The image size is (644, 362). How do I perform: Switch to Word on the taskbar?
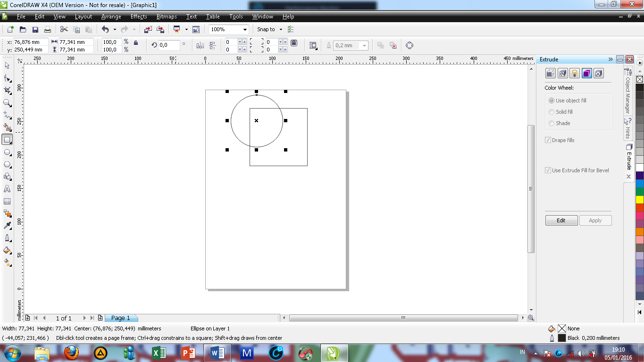217,353
